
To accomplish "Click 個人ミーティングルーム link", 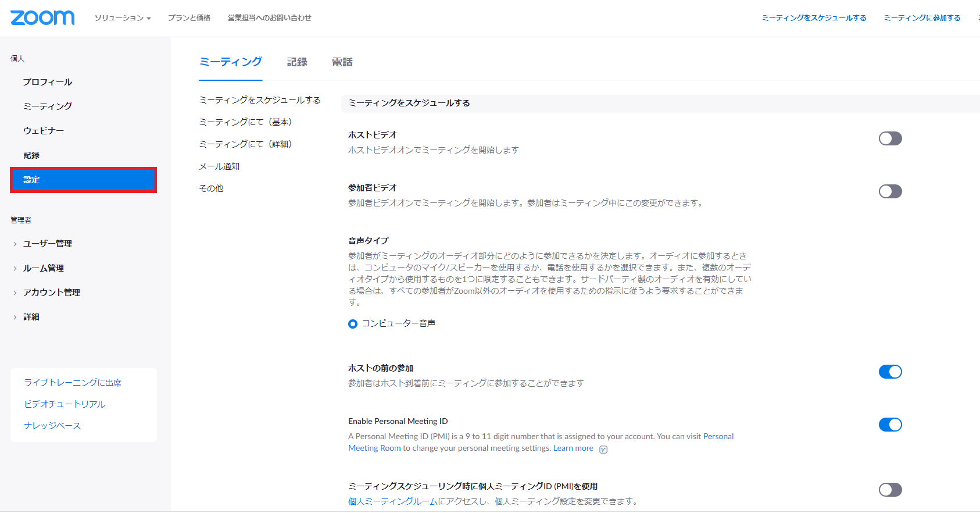I will 393,501.
